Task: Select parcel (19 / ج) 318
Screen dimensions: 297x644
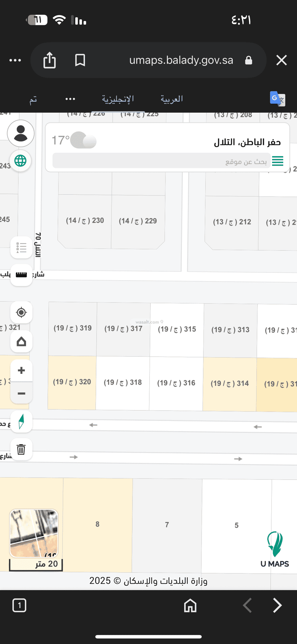Action: tap(123, 382)
